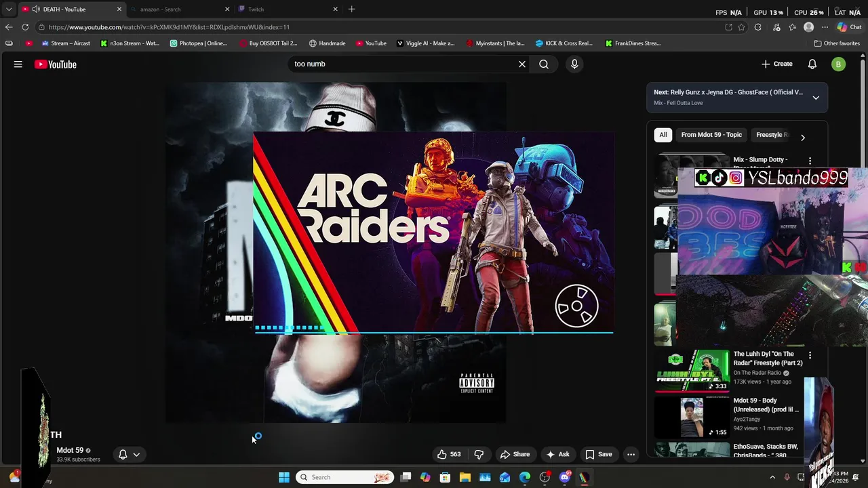Open the YouTube guide hamburger menu
868x488 pixels.
click(18, 64)
